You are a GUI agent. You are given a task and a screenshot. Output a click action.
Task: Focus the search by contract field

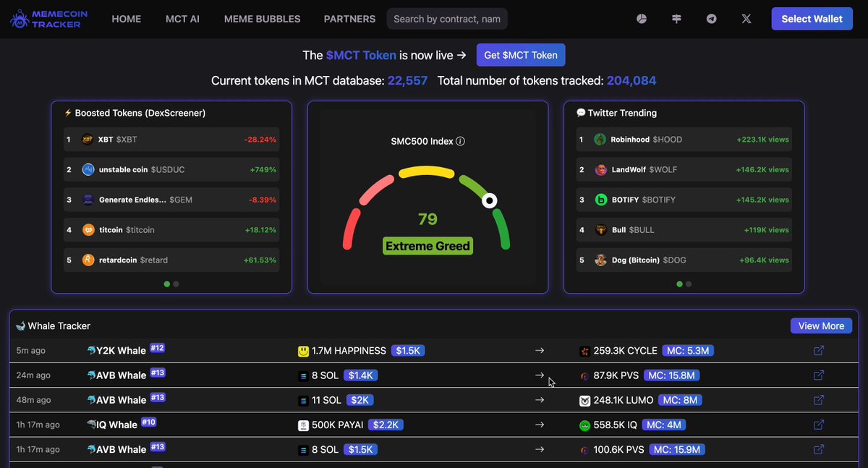click(447, 19)
